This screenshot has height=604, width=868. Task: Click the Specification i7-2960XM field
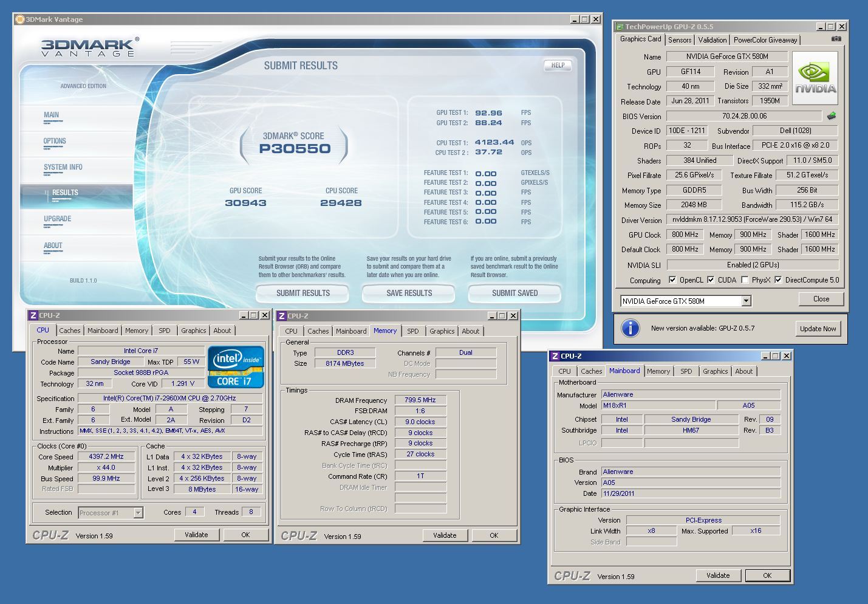click(171, 398)
